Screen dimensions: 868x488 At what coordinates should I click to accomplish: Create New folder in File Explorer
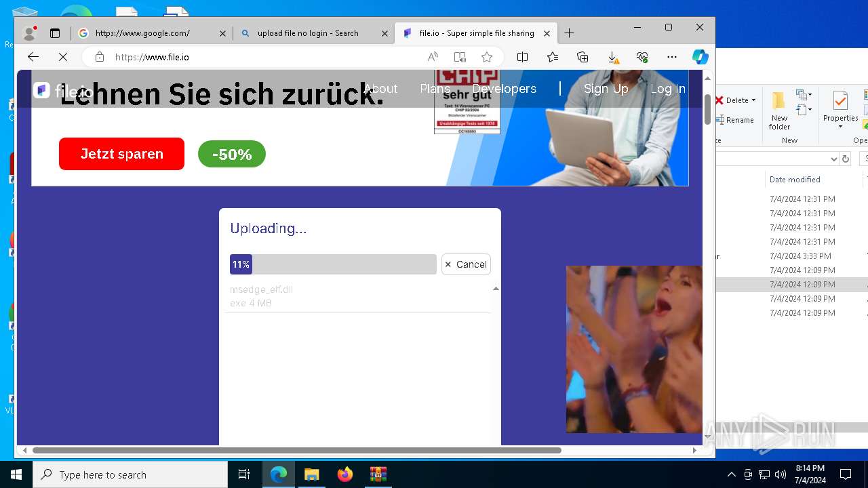point(779,111)
